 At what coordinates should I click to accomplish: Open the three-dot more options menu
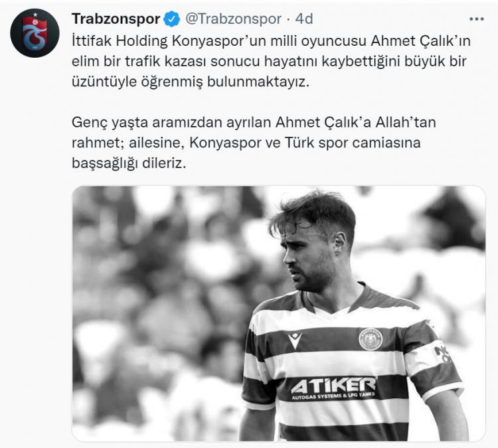tap(476, 19)
